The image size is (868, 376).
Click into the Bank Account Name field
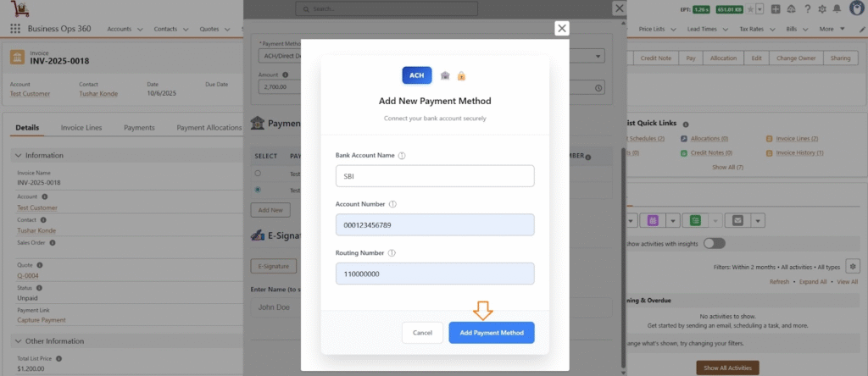click(x=435, y=175)
